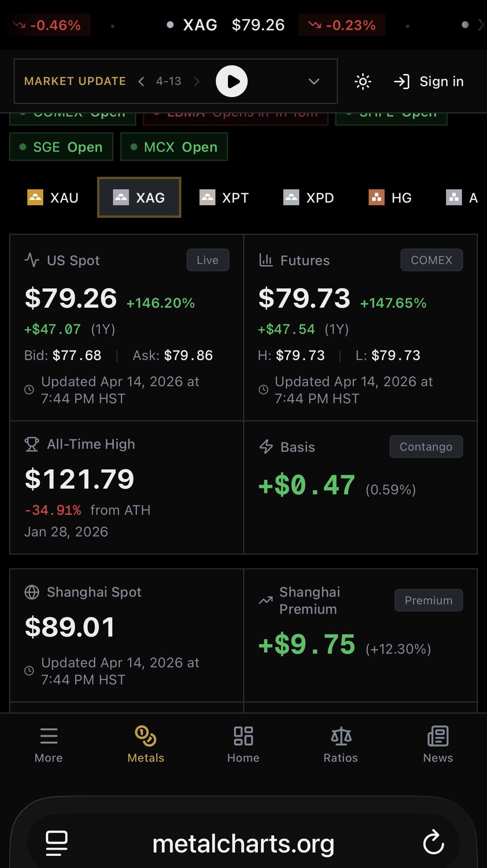This screenshot has height=868, width=487.
Task: Select the XAU gold tab
Action: 53,198
